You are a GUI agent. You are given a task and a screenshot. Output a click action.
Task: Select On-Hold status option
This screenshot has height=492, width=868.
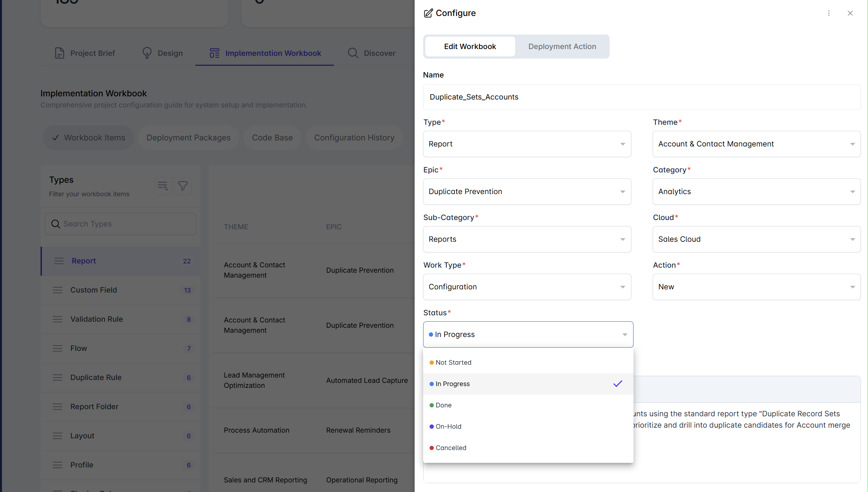tap(528, 427)
